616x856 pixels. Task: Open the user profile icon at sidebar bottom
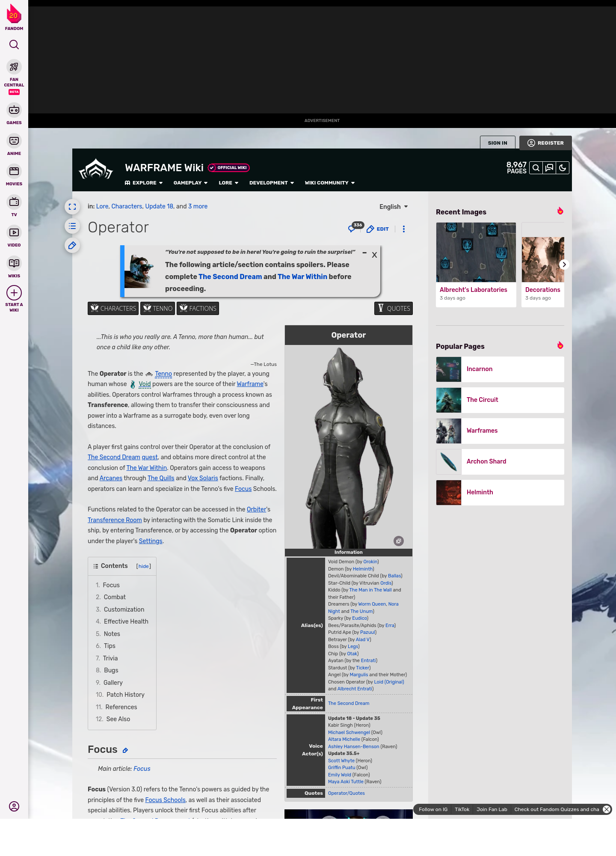[x=14, y=806]
